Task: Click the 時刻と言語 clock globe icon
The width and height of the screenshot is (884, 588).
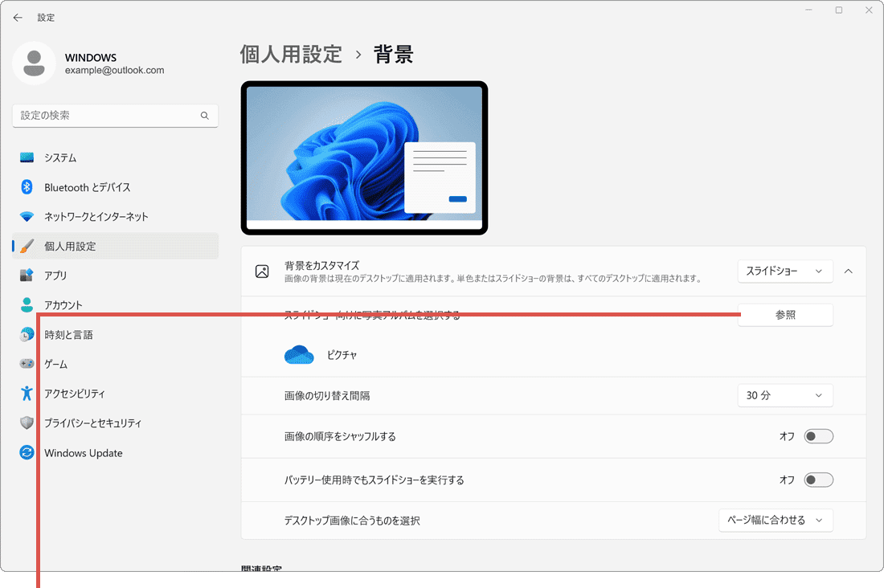Action: (x=27, y=334)
